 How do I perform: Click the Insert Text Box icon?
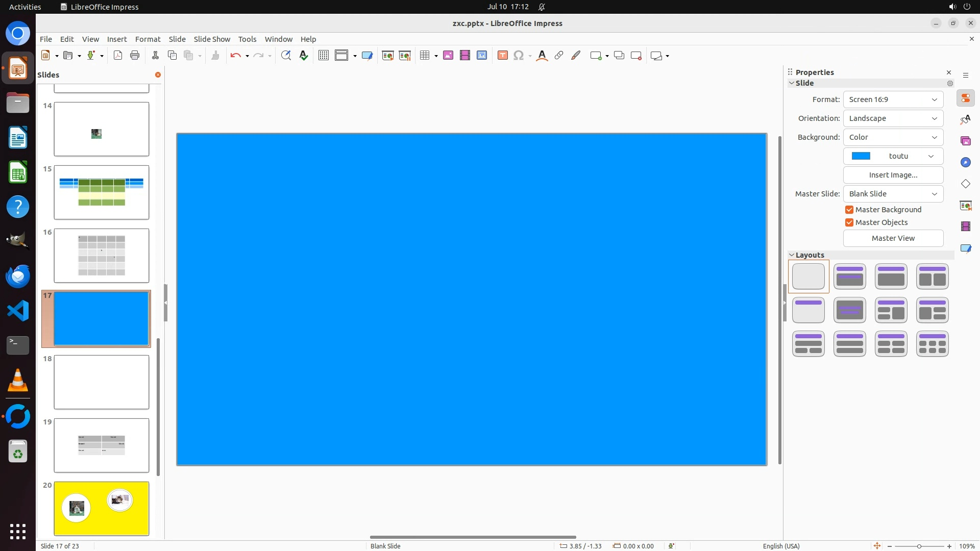click(502, 56)
